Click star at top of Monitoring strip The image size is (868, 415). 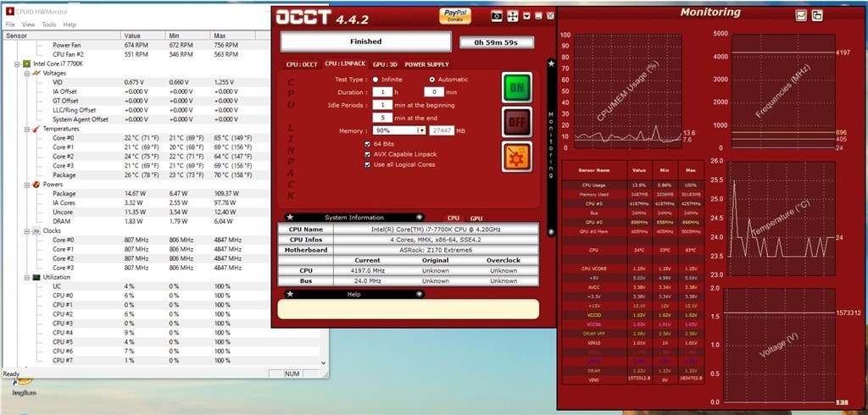551,64
